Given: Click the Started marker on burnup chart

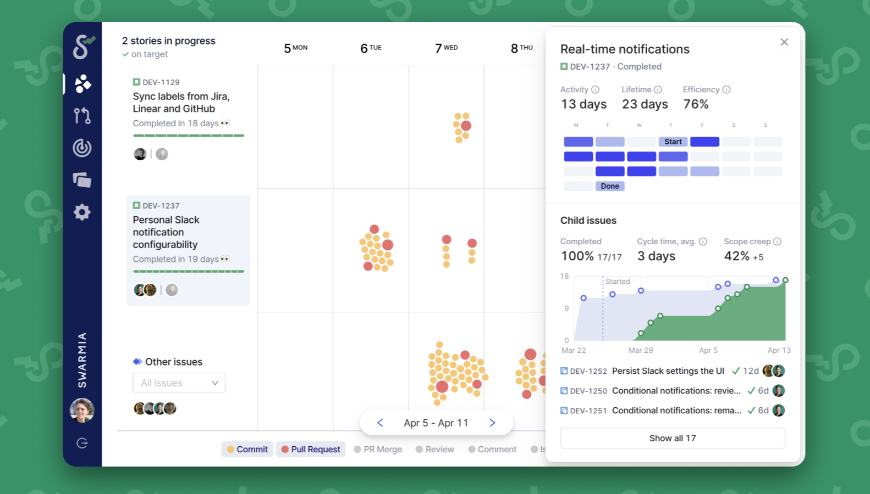Looking at the screenshot, I should (x=617, y=282).
